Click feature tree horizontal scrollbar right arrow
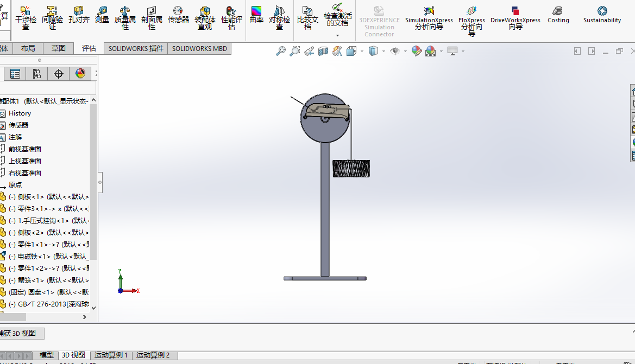Screen dimensions: 635x364 [x=85, y=317]
